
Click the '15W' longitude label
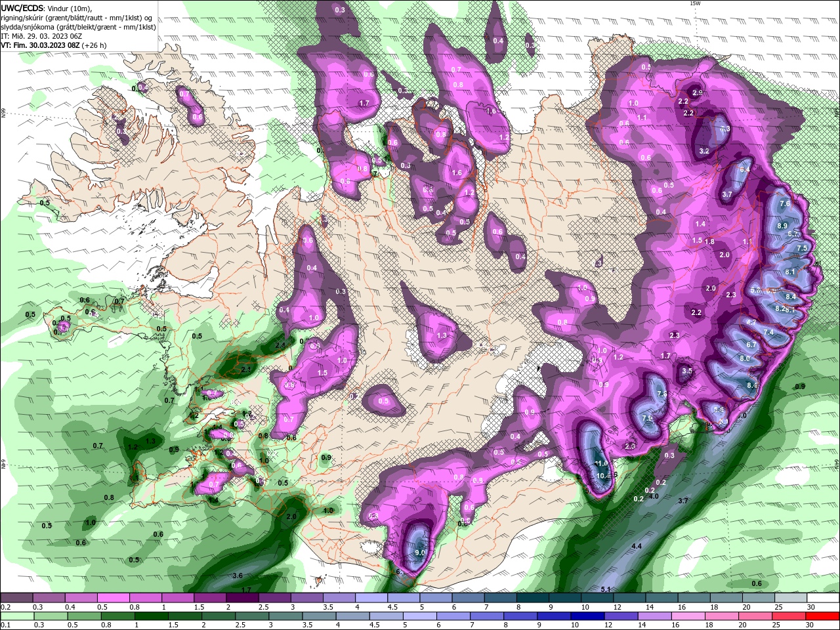[x=695, y=3]
